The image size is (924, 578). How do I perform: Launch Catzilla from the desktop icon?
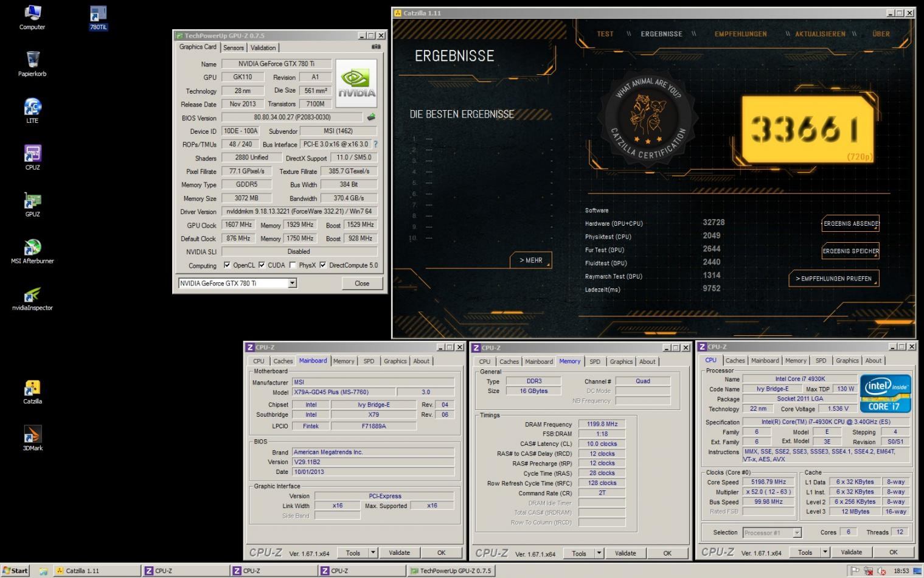[x=32, y=392]
